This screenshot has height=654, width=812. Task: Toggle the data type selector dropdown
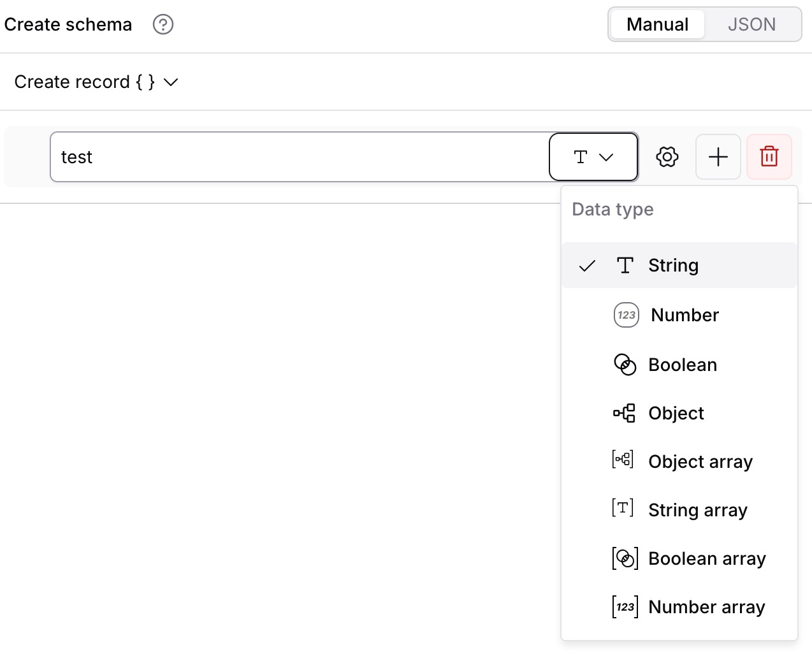[593, 157]
